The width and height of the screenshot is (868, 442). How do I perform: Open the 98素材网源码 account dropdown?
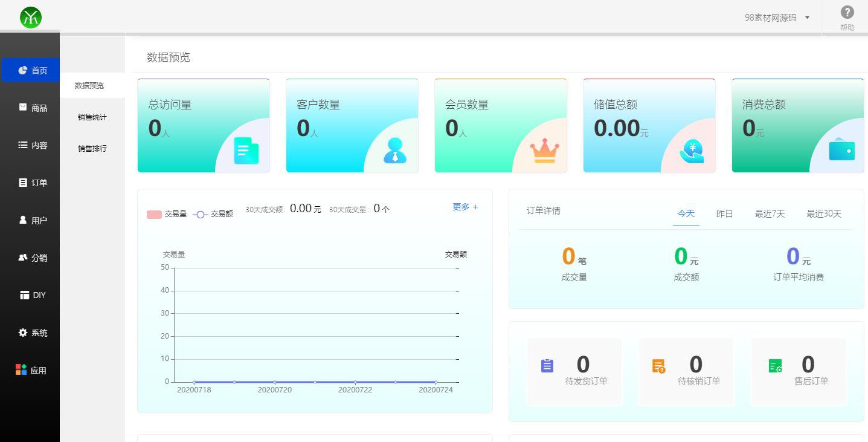(777, 18)
